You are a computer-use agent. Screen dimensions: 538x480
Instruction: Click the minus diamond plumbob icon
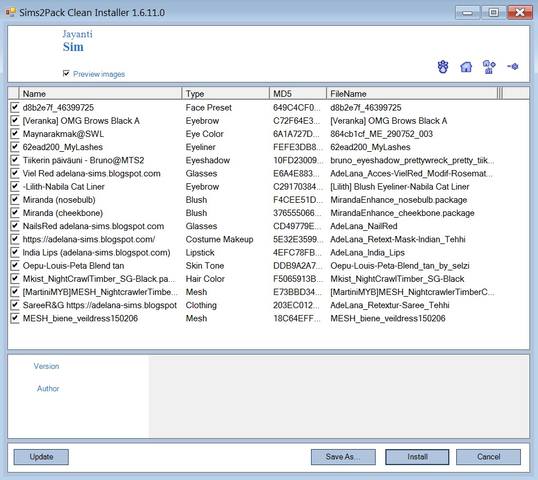pos(513,66)
